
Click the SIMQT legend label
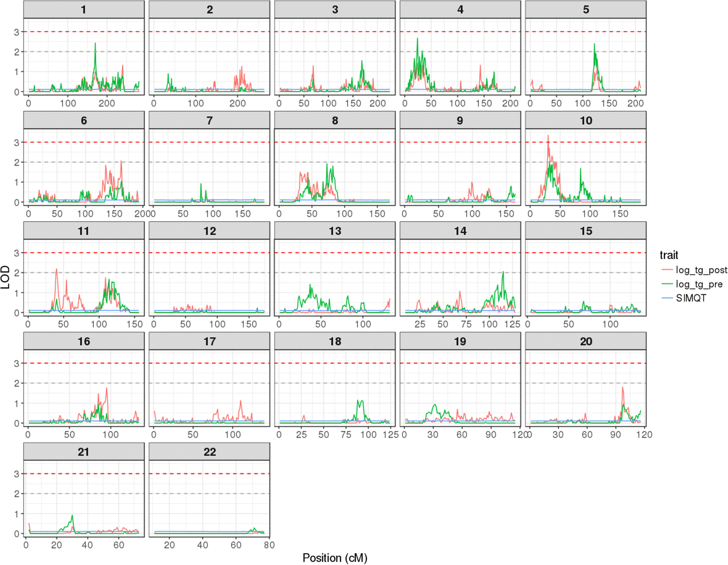pos(691,298)
